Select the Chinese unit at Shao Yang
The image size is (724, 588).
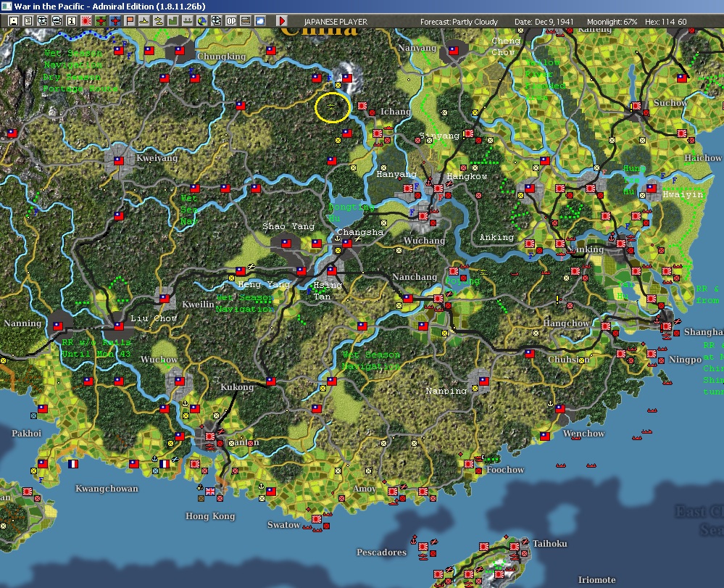coord(286,244)
